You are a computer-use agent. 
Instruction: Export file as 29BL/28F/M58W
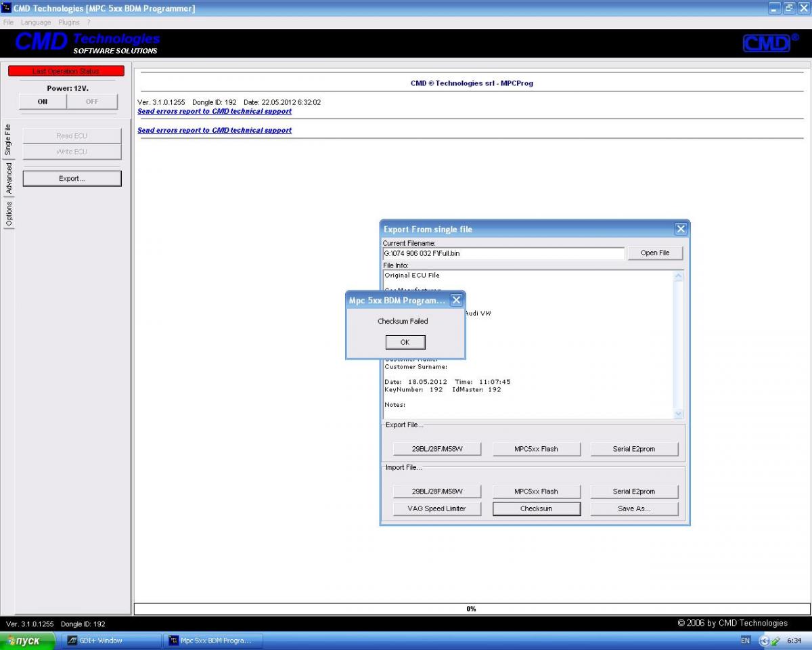[437, 449]
